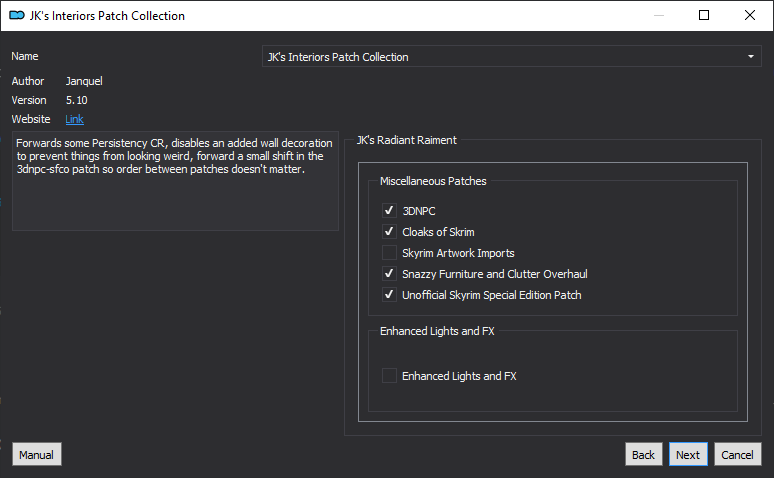774x478 pixels.
Task: Tick the Enhanced Lights and FX checkbox
Action: pos(389,376)
